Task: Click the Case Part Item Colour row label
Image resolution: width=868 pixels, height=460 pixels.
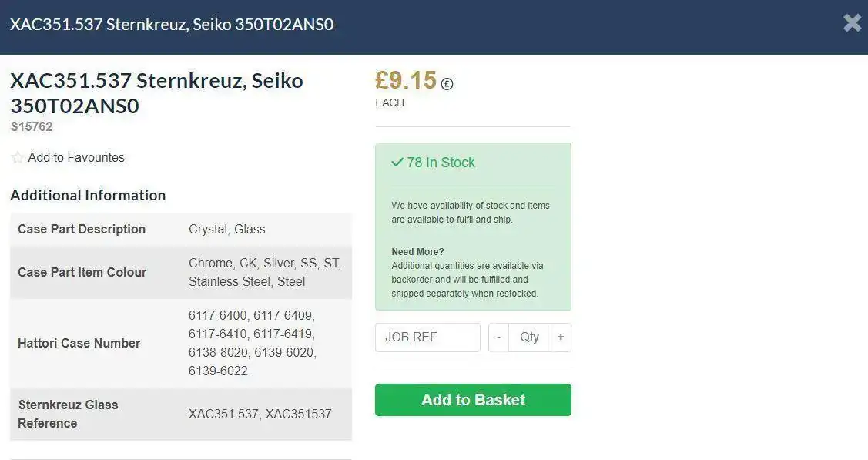Action: (82, 272)
